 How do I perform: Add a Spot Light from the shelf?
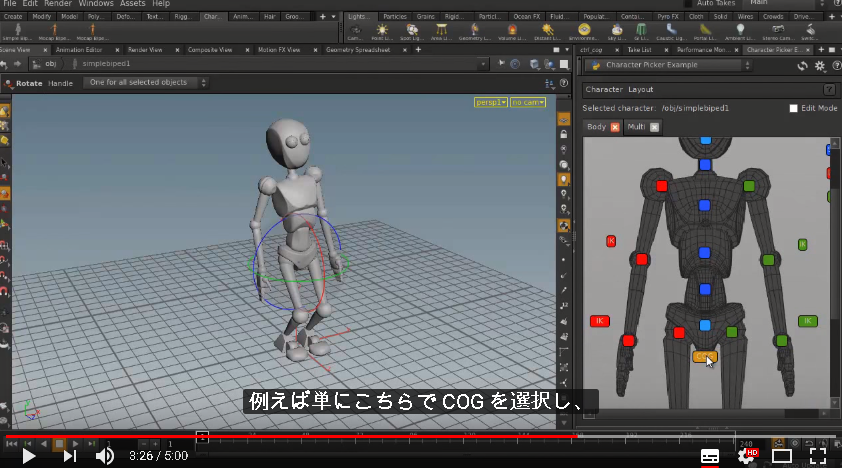pyautogui.click(x=412, y=32)
